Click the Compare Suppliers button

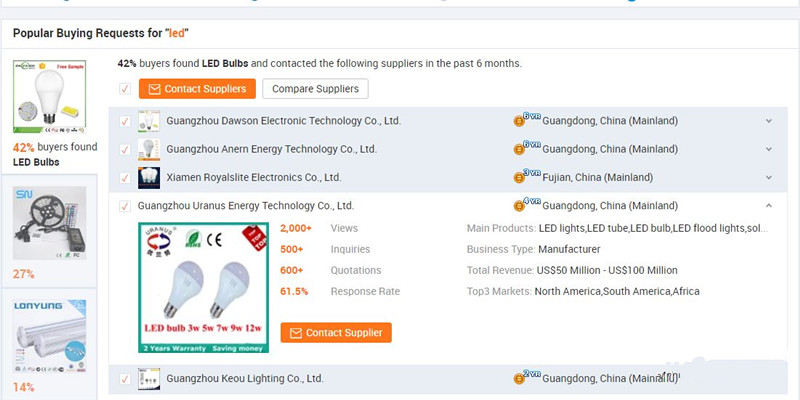315,89
